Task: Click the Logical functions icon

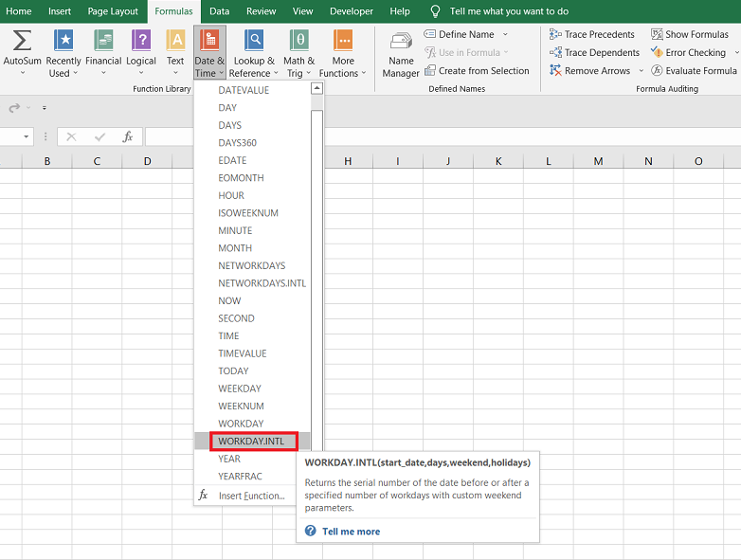Action: tap(141, 41)
